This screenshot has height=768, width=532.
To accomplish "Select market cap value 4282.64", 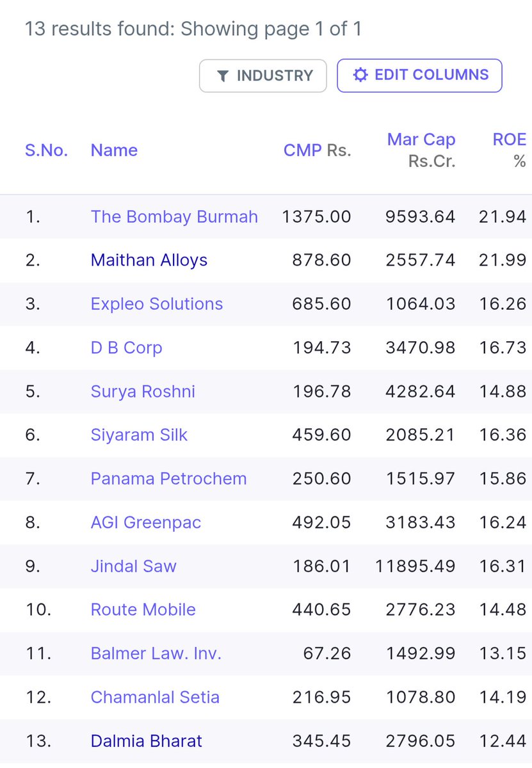I will (421, 391).
